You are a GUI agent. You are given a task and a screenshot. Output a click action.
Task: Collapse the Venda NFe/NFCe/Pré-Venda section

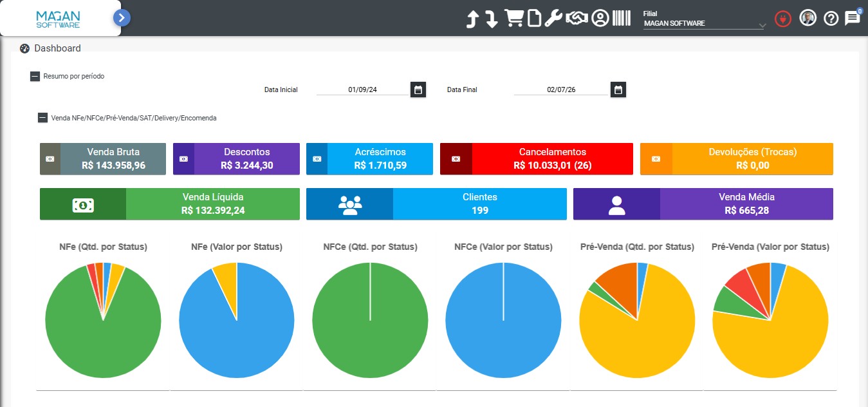click(x=42, y=118)
